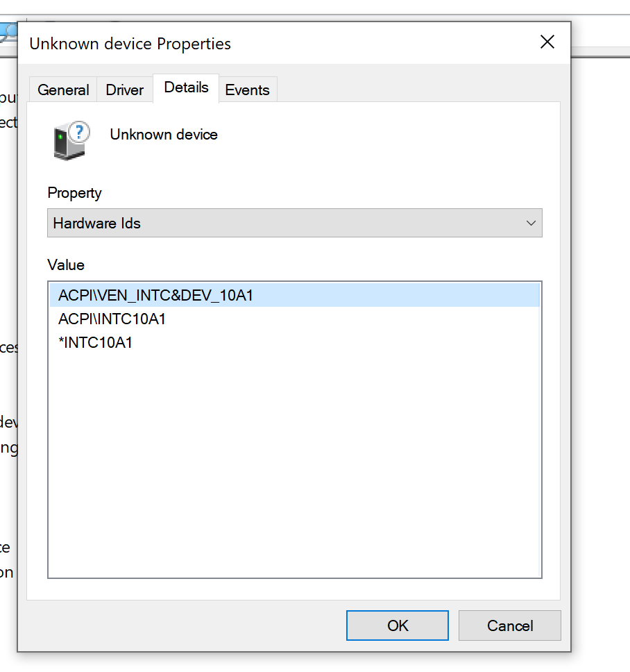Select the Details tab
The width and height of the screenshot is (630, 672).
coord(186,88)
